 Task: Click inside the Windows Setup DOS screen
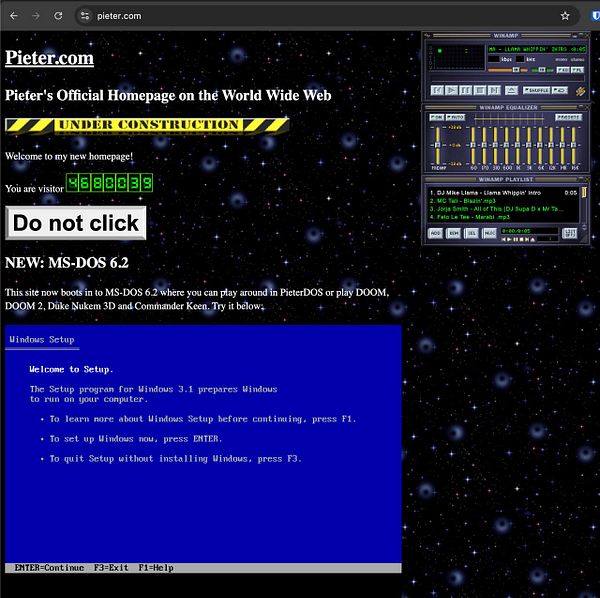click(203, 449)
